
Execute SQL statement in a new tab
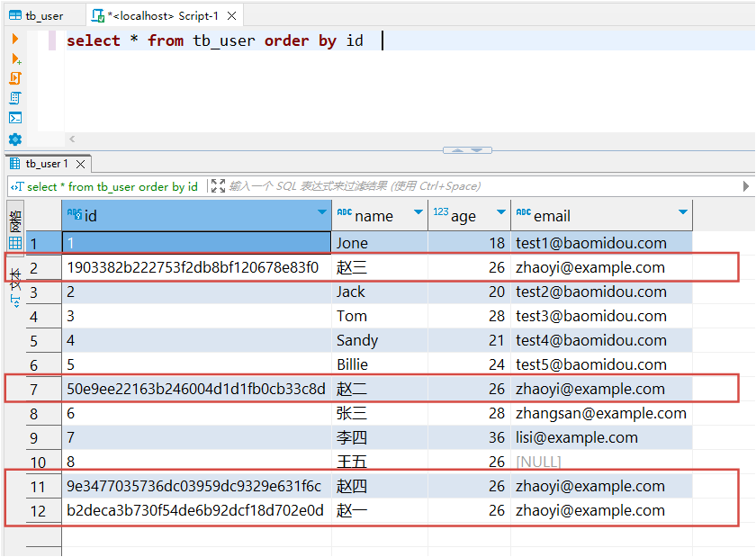(x=16, y=58)
